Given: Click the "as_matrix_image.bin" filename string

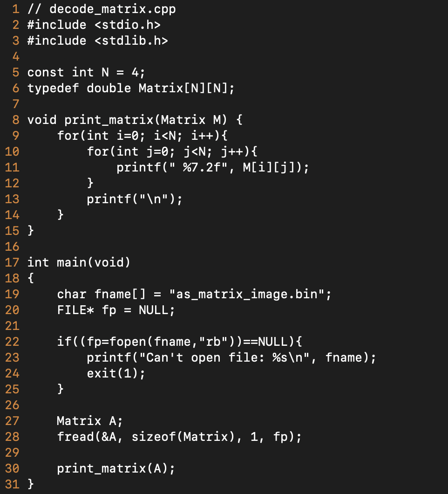Looking at the screenshot, I should click(x=247, y=294).
